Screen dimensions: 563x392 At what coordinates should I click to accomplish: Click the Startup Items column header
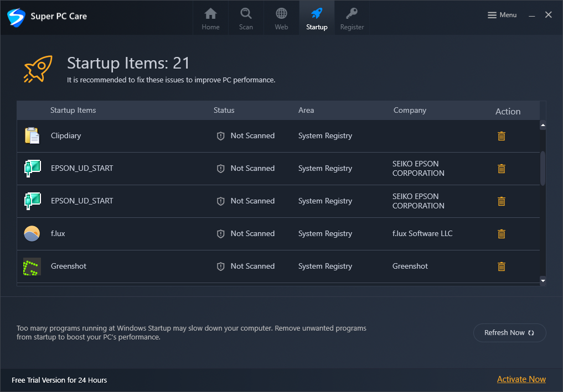[73, 111]
